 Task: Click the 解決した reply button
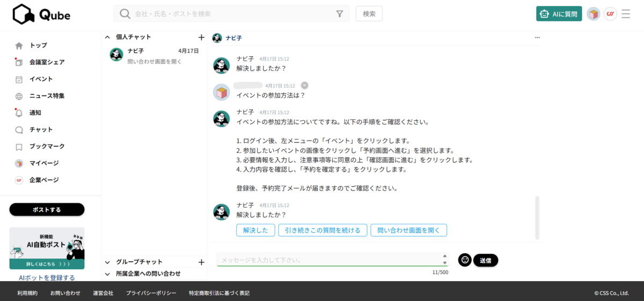(x=255, y=230)
